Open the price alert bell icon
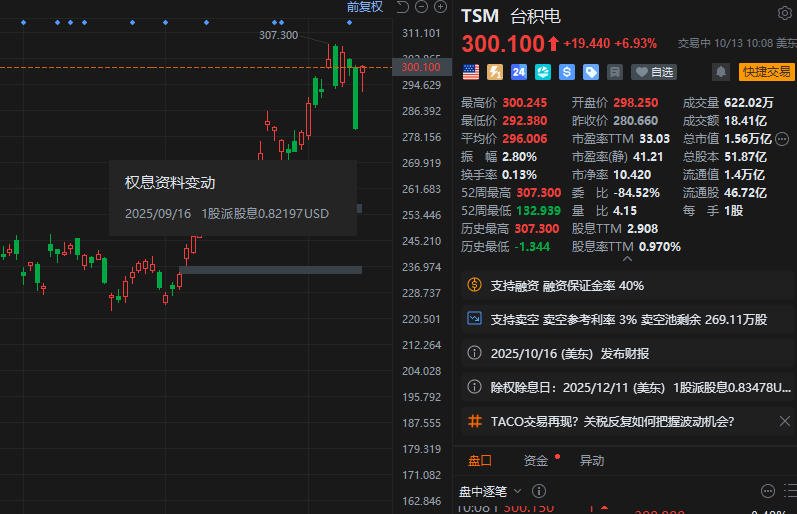Screen dimensions: 797x514 720,72
